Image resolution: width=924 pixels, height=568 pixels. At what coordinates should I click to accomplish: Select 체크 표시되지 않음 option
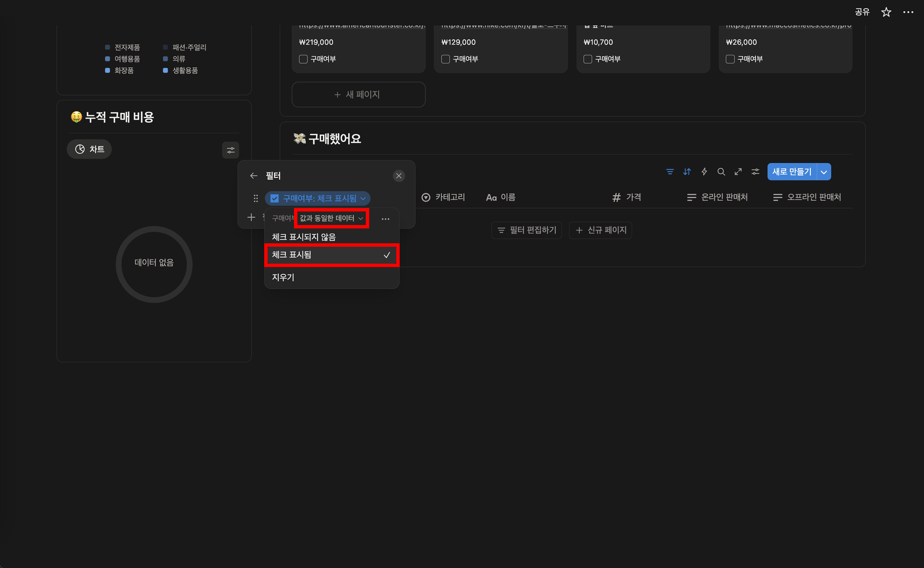(304, 237)
